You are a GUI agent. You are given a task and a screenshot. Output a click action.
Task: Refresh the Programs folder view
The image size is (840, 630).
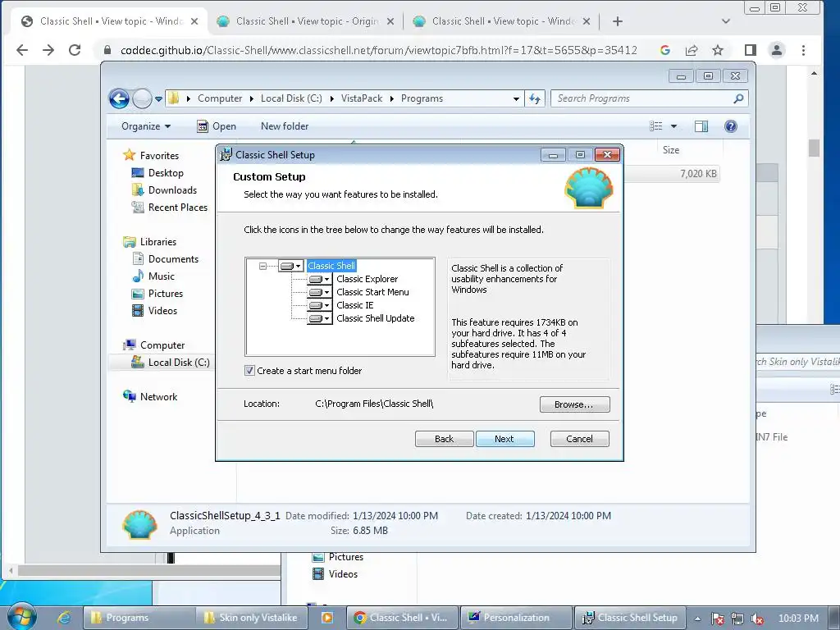pyautogui.click(x=535, y=98)
